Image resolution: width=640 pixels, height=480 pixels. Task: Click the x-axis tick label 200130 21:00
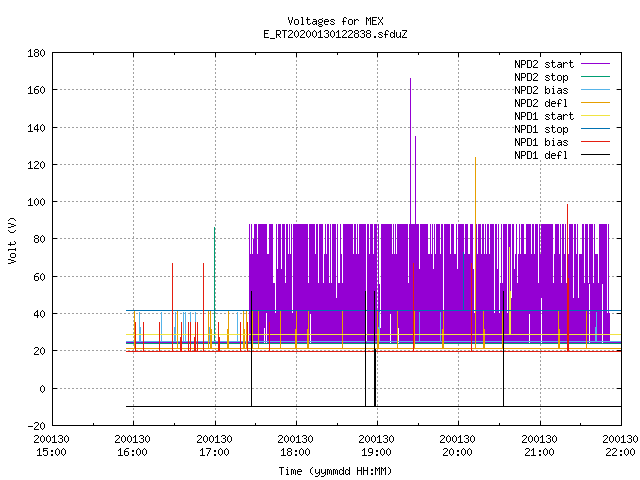[540, 446]
